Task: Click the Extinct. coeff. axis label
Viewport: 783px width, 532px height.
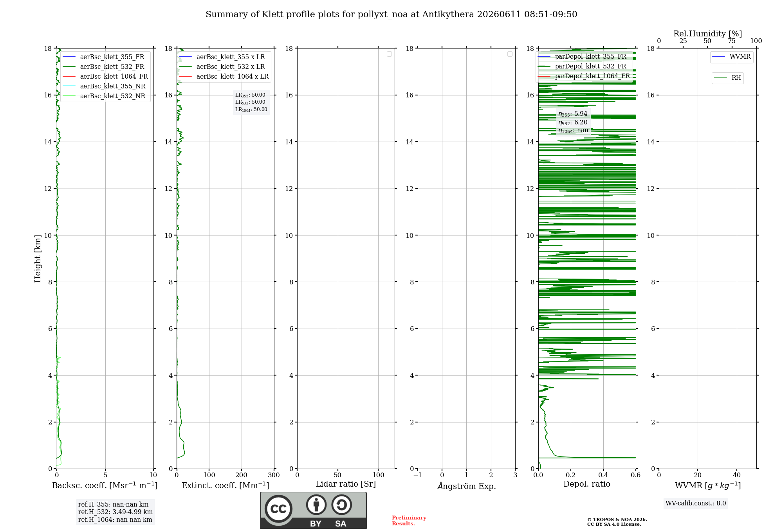Action: pos(226,485)
